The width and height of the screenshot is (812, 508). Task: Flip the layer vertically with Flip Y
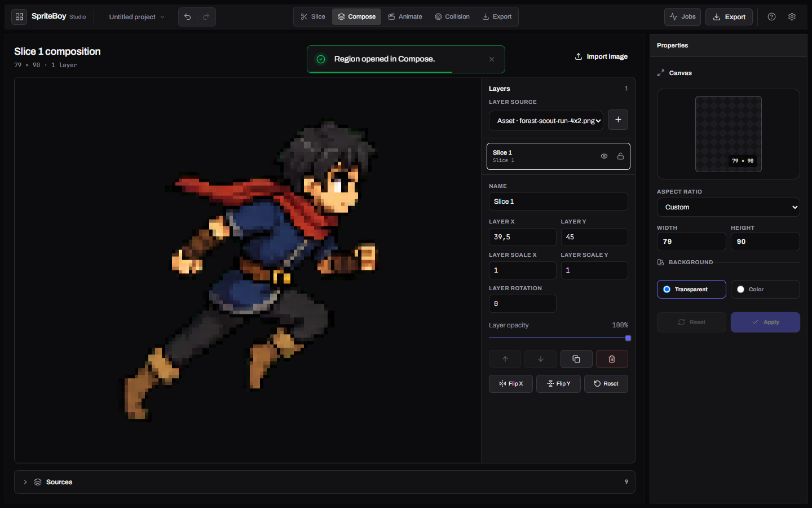coord(558,384)
